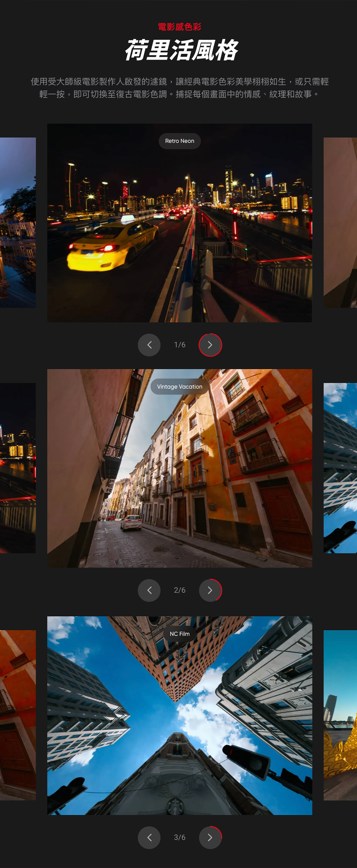
Task: Click the 1/6 slide counter
Action: (x=180, y=345)
